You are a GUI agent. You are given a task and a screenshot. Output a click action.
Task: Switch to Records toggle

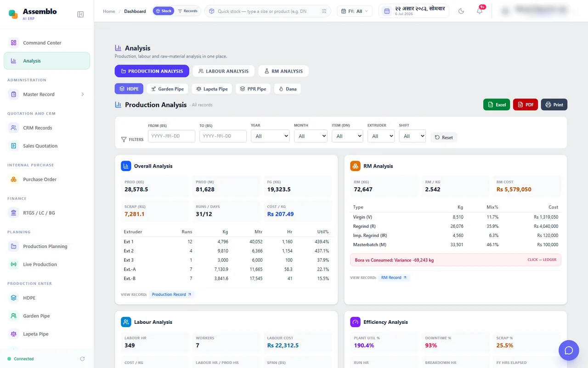[x=187, y=11]
